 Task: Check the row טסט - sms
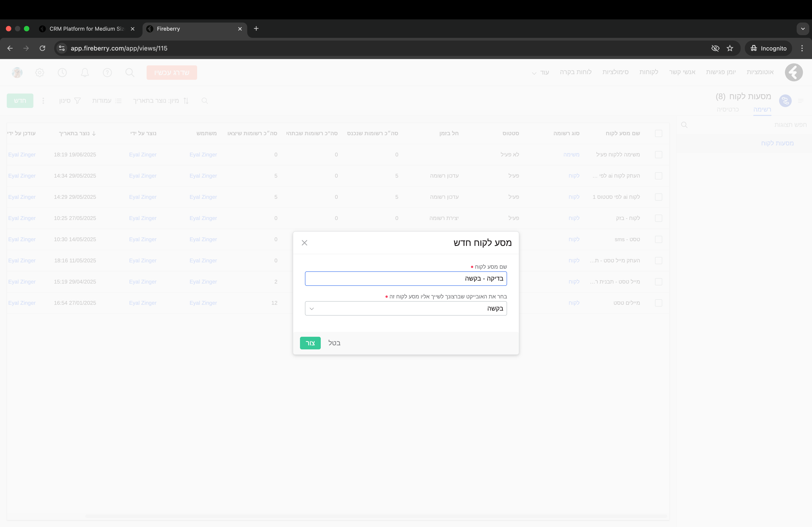coord(658,239)
